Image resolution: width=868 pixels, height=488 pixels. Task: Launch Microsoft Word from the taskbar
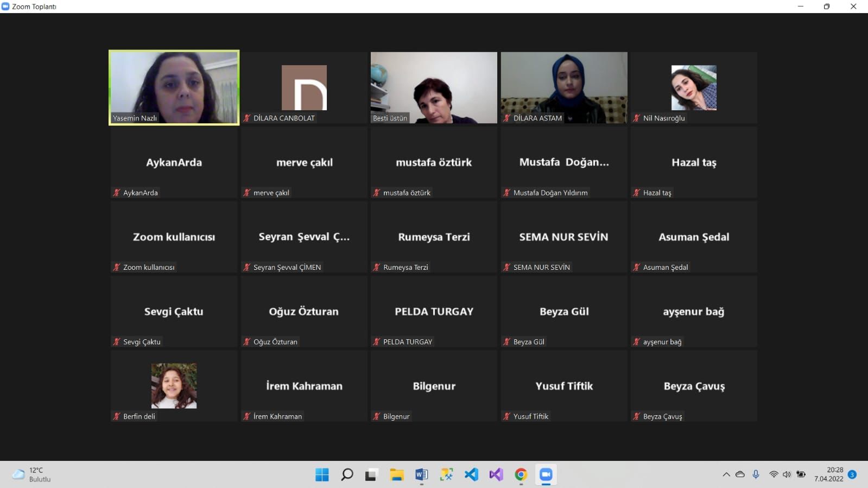pos(421,475)
